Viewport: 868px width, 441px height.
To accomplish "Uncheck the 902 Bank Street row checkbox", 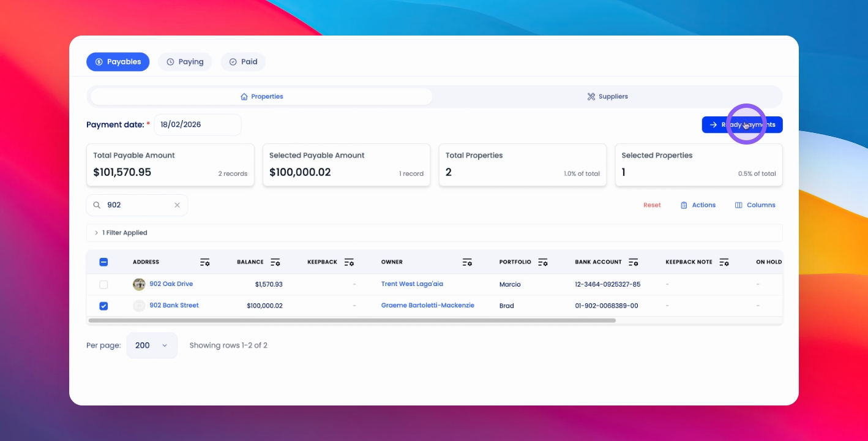I will 103,306.
